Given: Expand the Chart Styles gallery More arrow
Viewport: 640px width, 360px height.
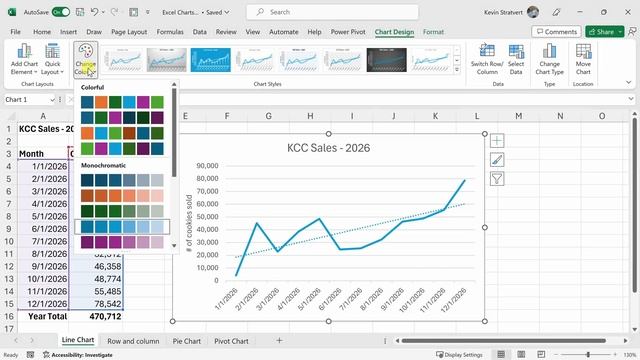Looking at the screenshot, I should (x=457, y=70).
